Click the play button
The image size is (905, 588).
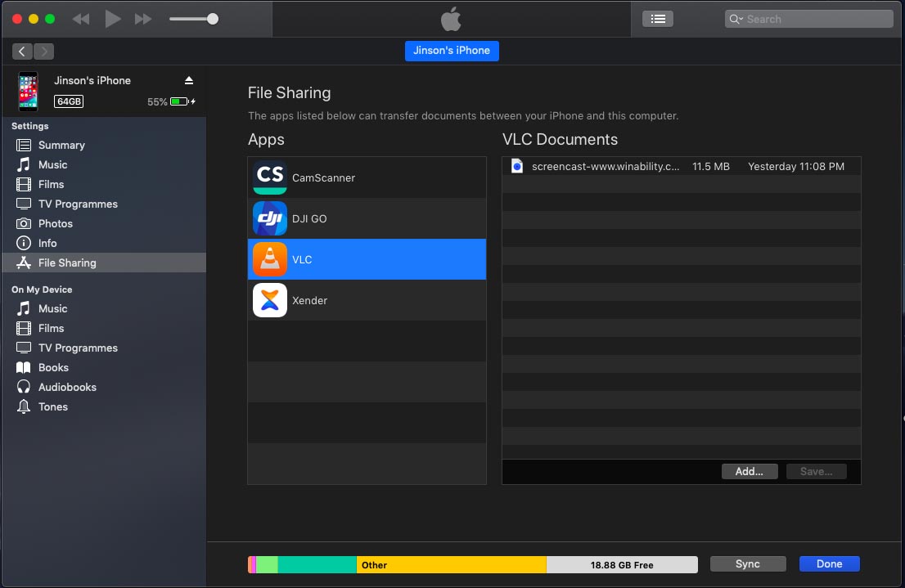(x=113, y=19)
